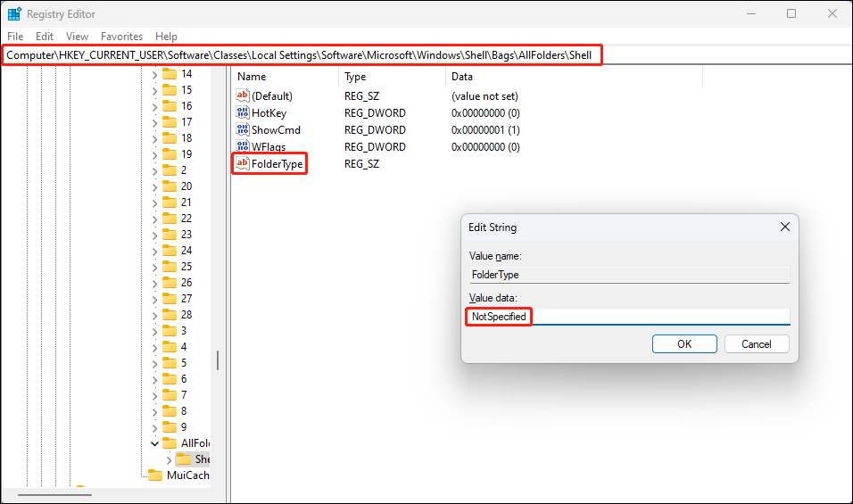
Task: Click the REG_SZ type of FolderType row
Action: 361,163
